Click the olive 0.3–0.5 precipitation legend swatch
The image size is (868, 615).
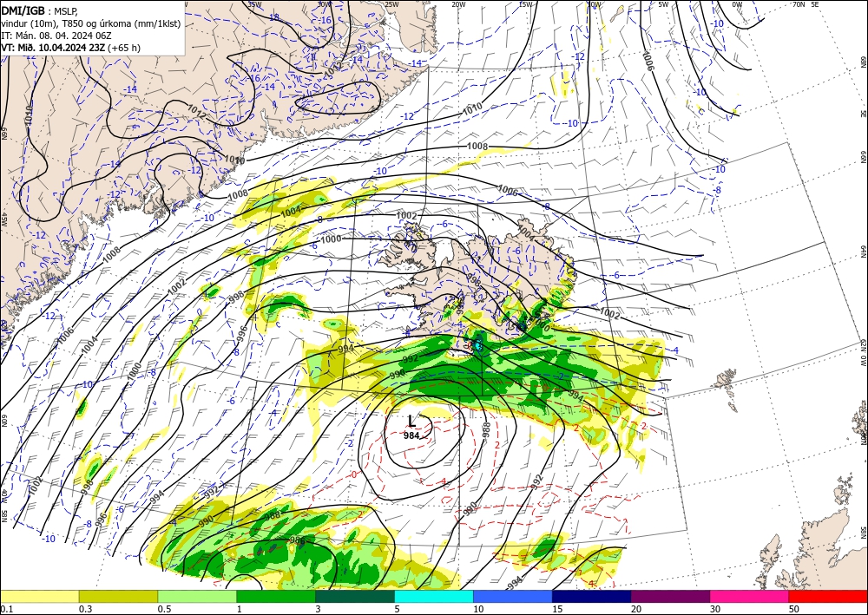coord(118,596)
